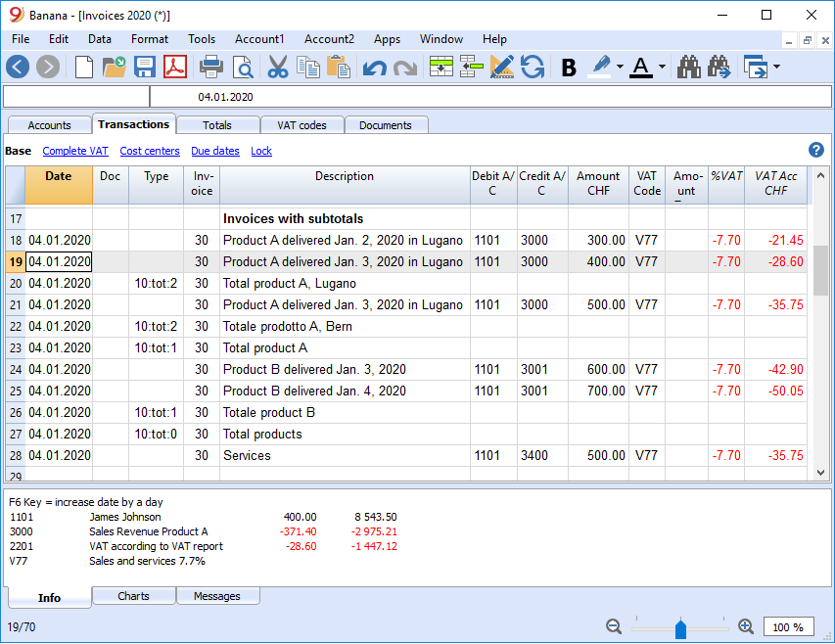Click the Totale prodotto A, Bern cell
This screenshot has width=835, height=644.
tap(345, 326)
